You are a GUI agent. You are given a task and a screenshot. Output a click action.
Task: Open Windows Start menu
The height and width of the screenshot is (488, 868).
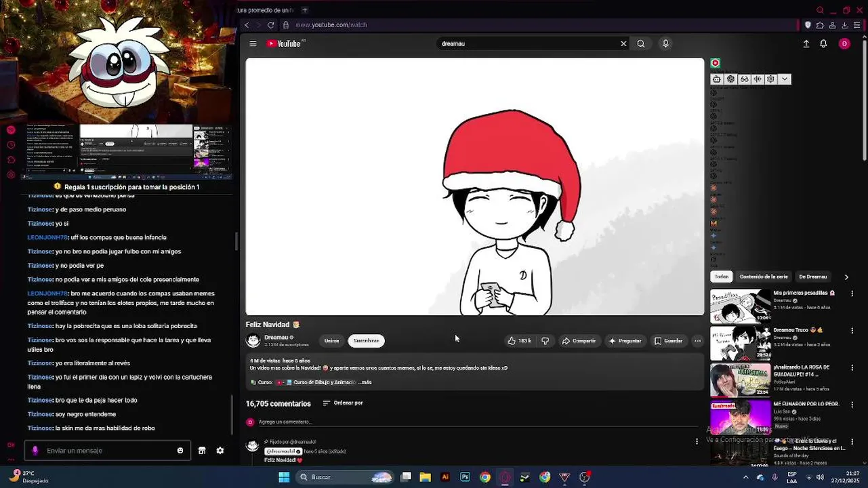pyautogui.click(x=284, y=477)
